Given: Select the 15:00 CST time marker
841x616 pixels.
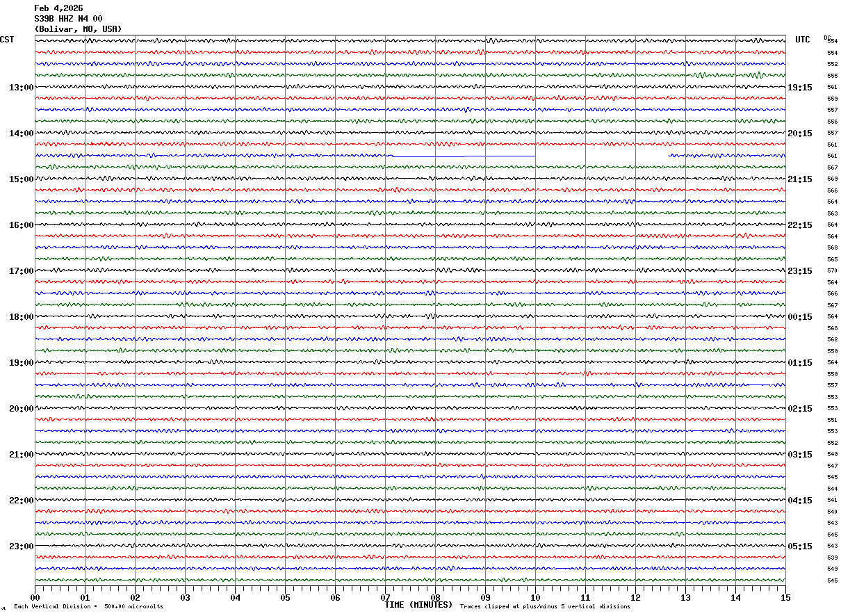Looking at the screenshot, I should pyautogui.click(x=21, y=179).
